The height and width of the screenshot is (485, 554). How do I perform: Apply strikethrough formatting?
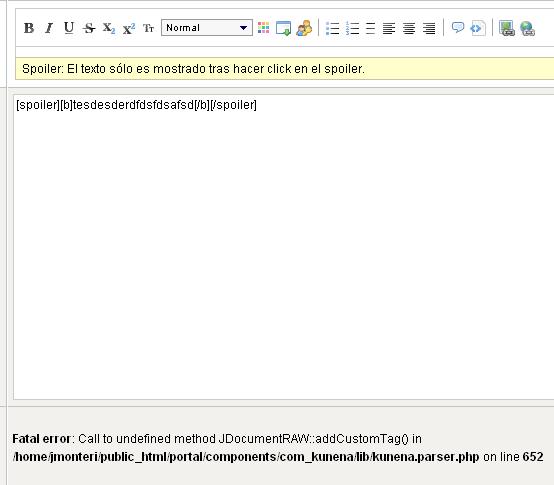tap(89, 28)
